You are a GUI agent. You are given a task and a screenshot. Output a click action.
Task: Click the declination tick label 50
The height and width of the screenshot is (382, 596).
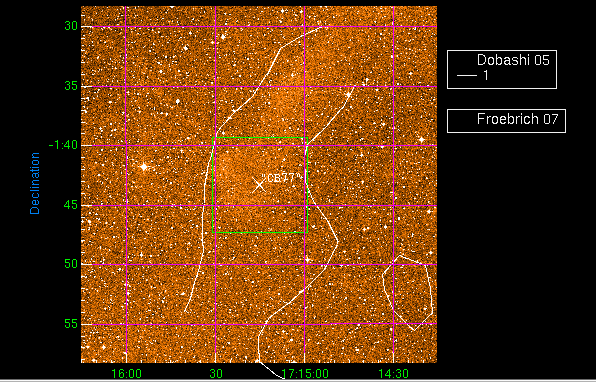tap(71, 264)
